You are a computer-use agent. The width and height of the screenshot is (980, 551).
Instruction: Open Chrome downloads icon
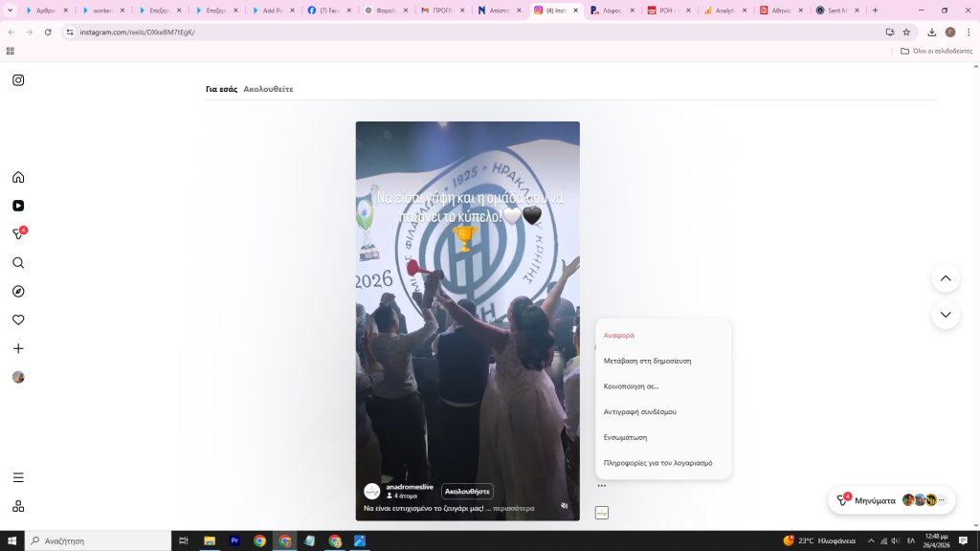[931, 32]
